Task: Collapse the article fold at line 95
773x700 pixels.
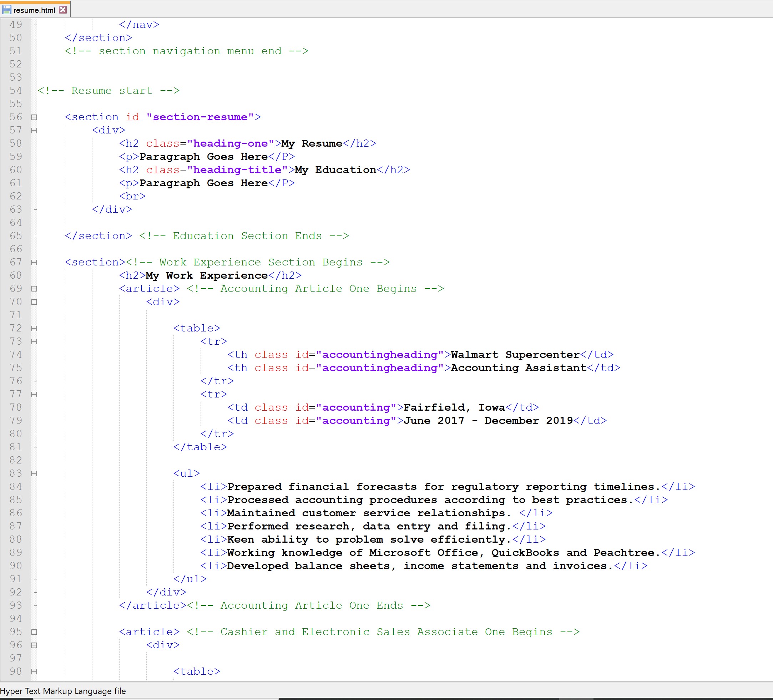Action: point(34,632)
